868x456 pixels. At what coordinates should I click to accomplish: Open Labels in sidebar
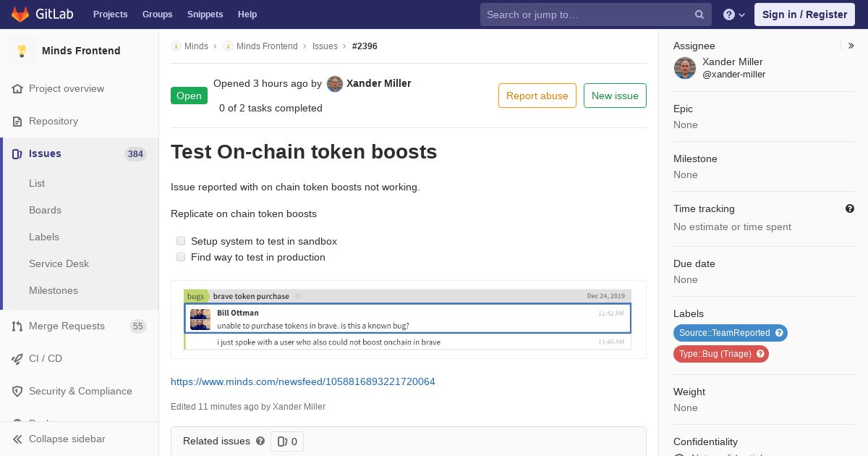pyautogui.click(x=44, y=237)
